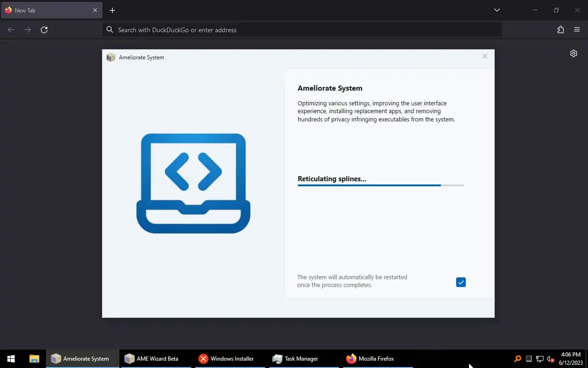Close the New Tab tab
Viewport: 588px width, 368px height.
pyautogui.click(x=95, y=10)
